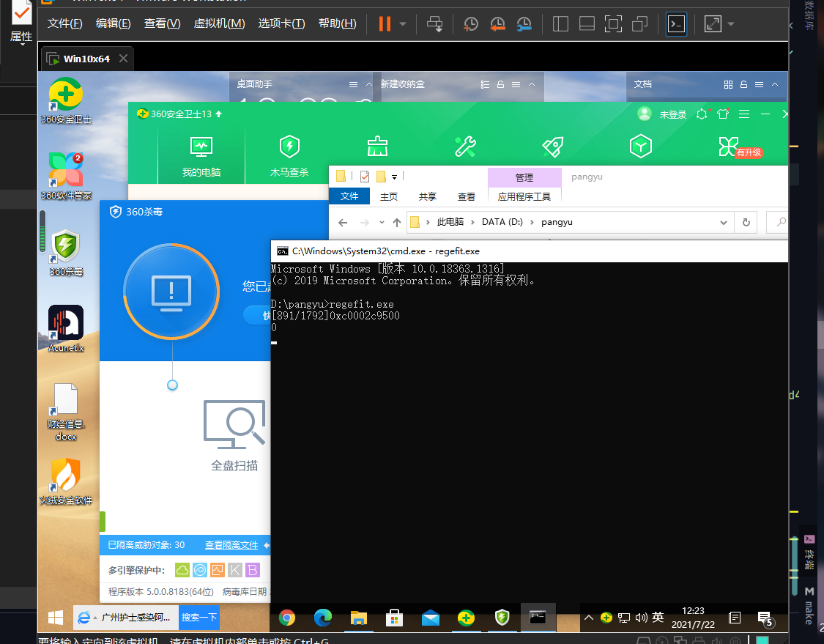824x644 pixels.
Task: Pause the virtual machine with orange pause icon
Action: pyautogui.click(x=385, y=23)
